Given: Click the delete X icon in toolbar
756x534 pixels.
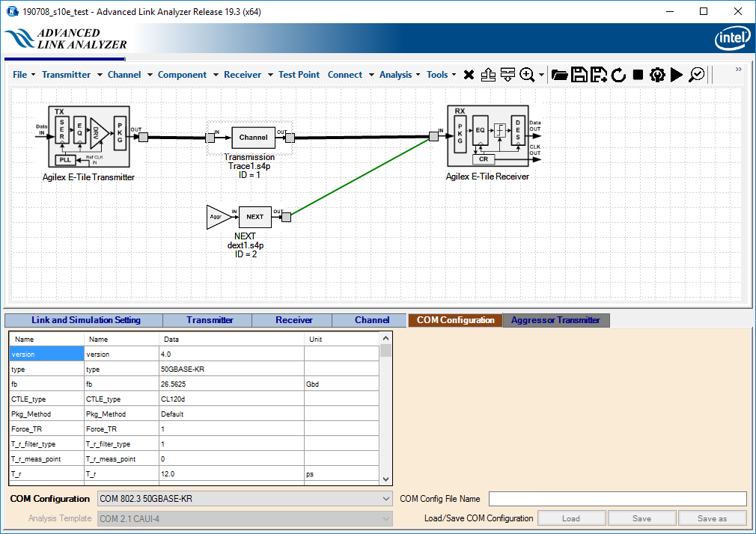Looking at the screenshot, I should (x=469, y=75).
